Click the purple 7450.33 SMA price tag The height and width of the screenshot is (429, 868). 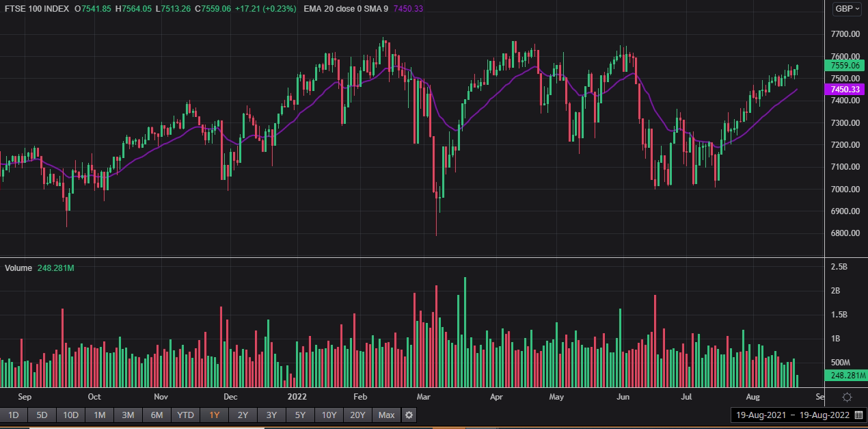tap(845, 90)
